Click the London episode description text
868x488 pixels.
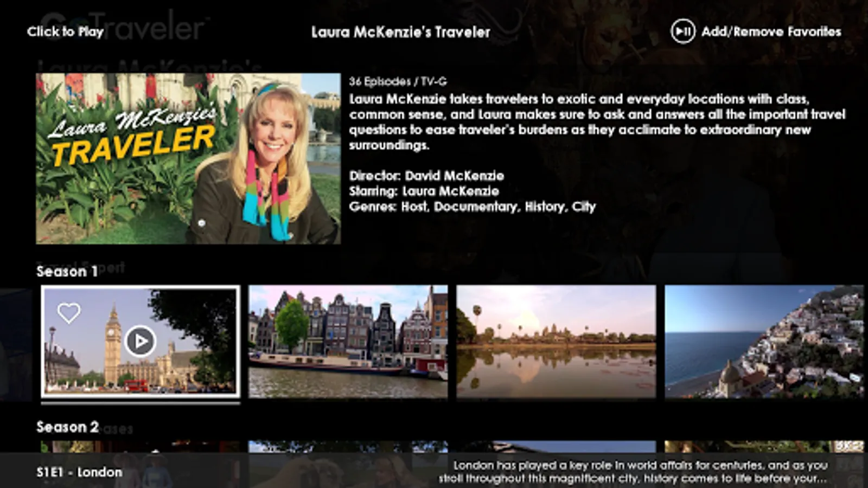pyautogui.click(x=633, y=472)
